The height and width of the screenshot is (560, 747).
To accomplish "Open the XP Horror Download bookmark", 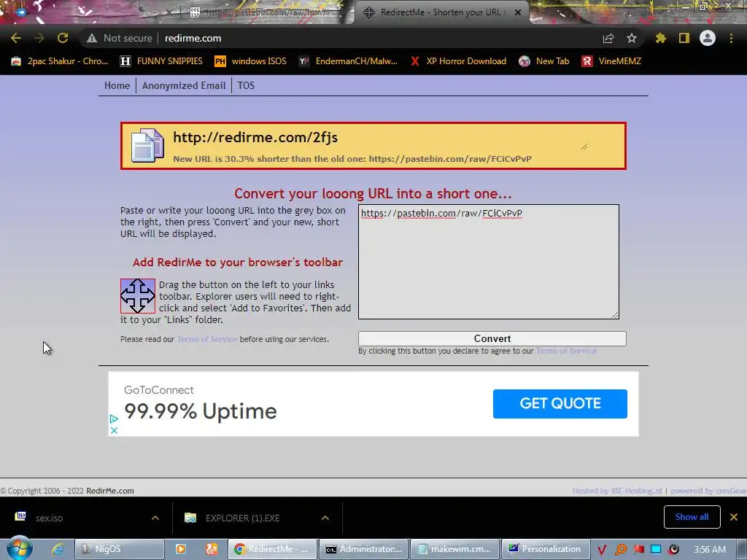I will [458, 61].
